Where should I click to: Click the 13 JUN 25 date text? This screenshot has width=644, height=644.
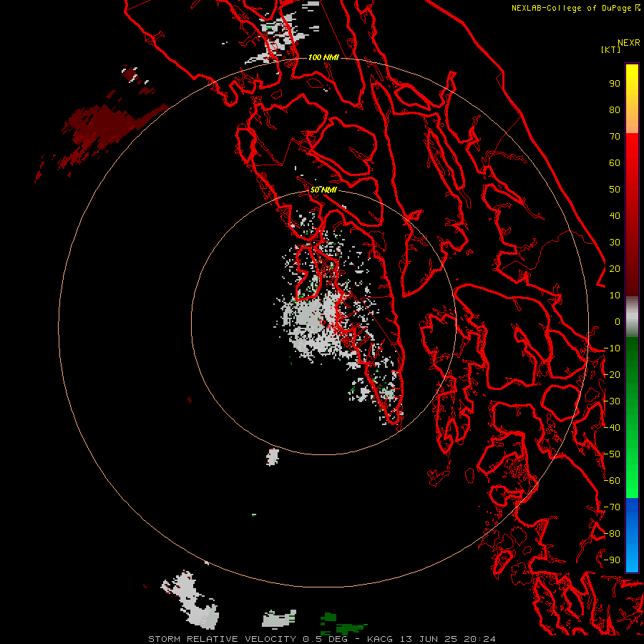(x=429, y=639)
